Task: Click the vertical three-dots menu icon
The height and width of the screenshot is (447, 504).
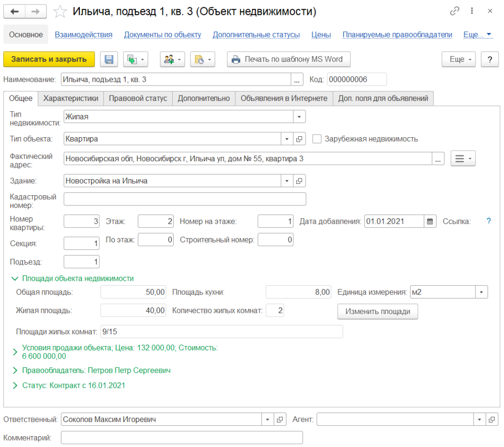Action: (472, 11)
